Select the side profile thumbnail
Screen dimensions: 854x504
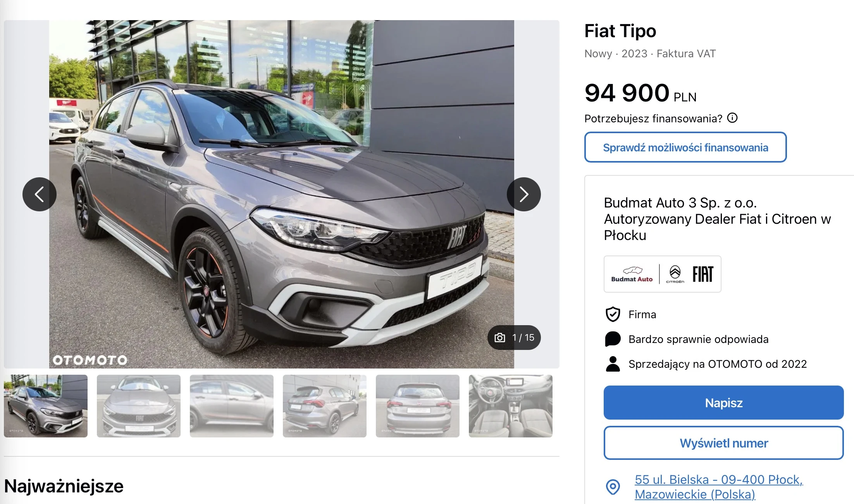[x=232, y=406]
